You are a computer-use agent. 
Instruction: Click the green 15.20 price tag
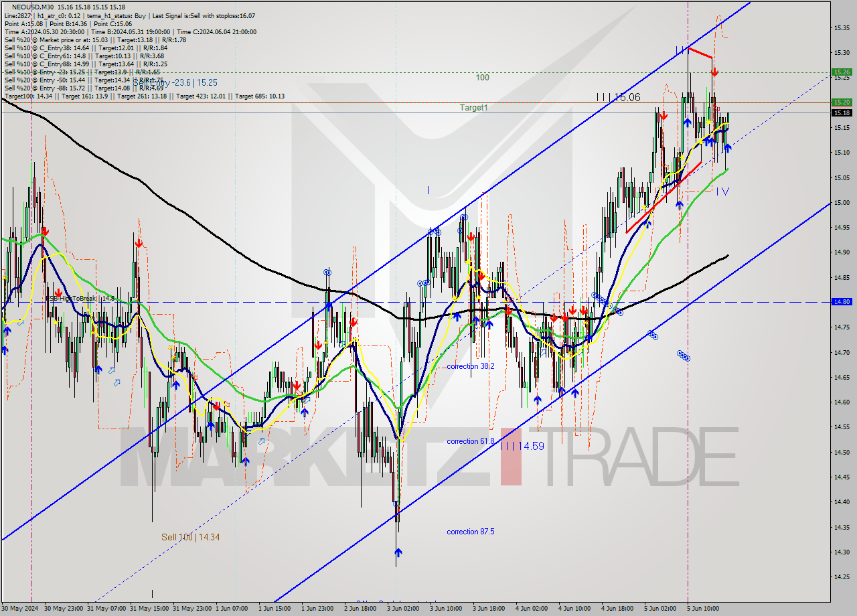tap(842, 102)
